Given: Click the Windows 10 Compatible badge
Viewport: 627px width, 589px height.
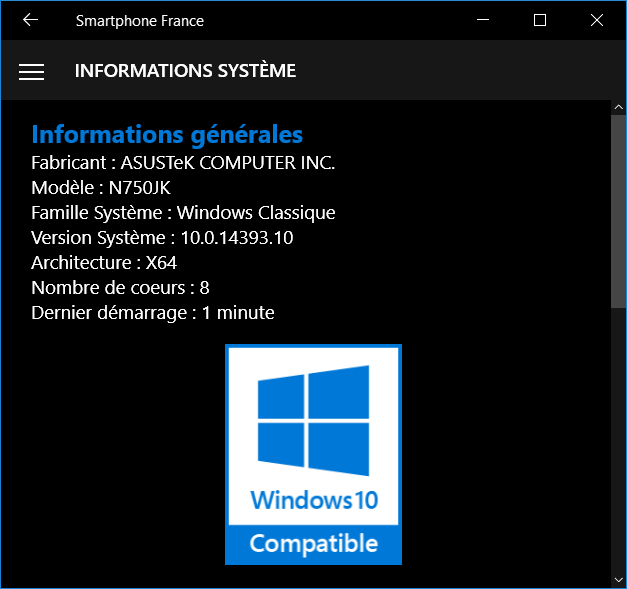Looking at the screenshot, I should (x=314, y=454).
